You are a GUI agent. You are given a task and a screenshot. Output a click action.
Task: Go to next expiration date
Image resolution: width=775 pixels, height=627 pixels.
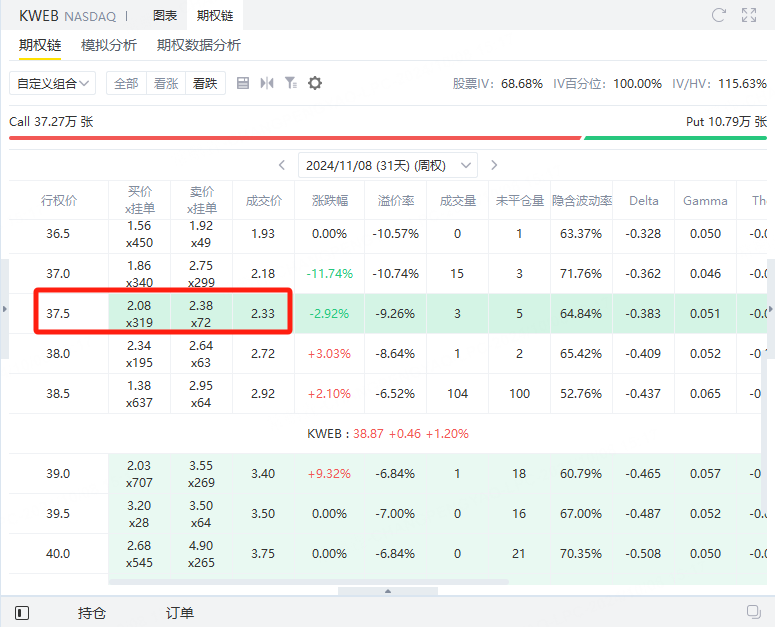[x=494, y=165]
